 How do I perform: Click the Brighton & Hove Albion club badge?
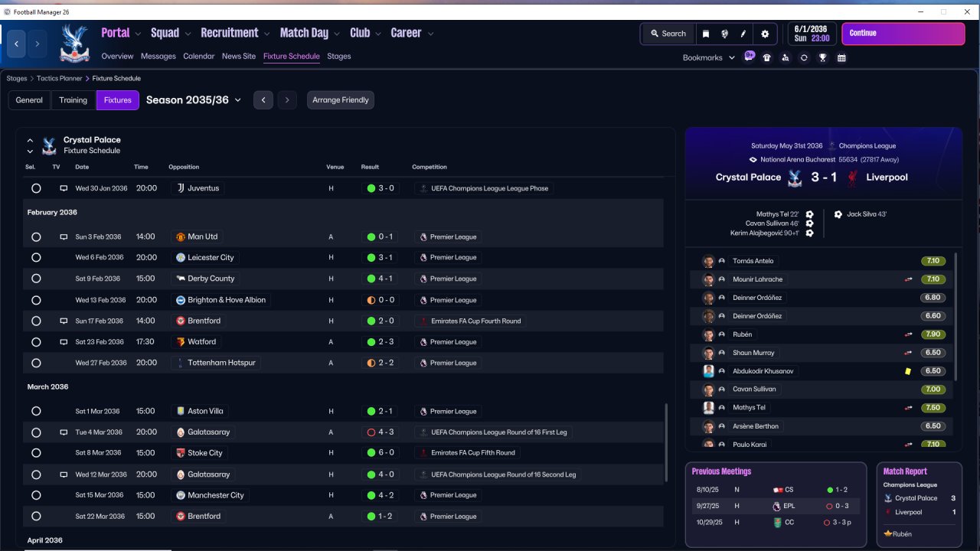(x=181, y=300)
